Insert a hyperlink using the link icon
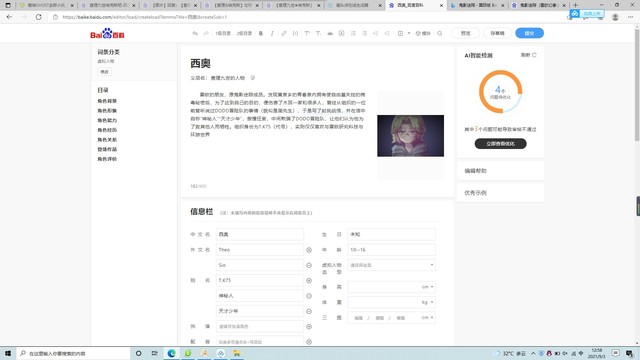Viewport: 640px width, 360px height. pos(284,33)
